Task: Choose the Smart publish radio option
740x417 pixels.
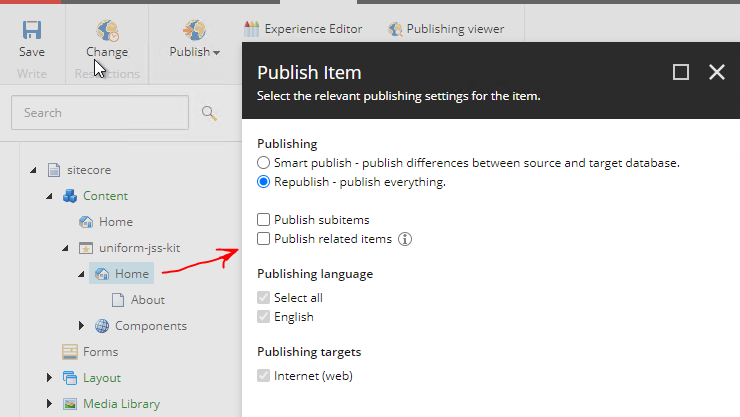Action: pyautogui.click(x=263, y=163)
